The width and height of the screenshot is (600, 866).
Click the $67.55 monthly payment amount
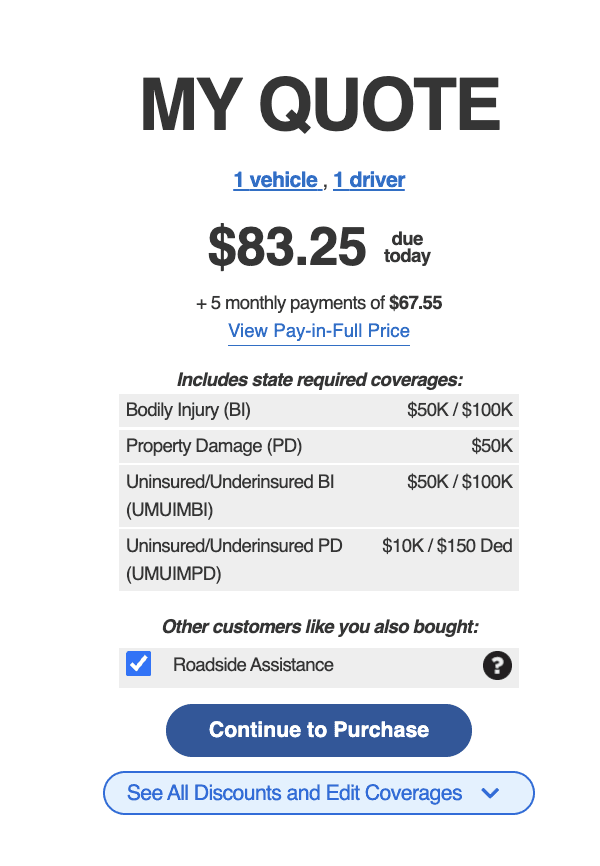click(415, 302)
